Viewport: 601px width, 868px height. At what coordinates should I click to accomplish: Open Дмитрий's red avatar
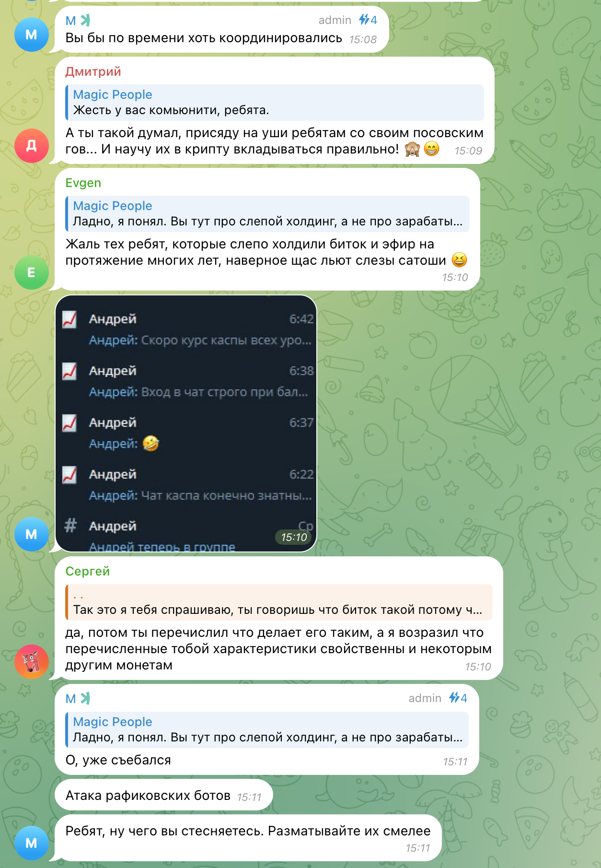(31, 146)
